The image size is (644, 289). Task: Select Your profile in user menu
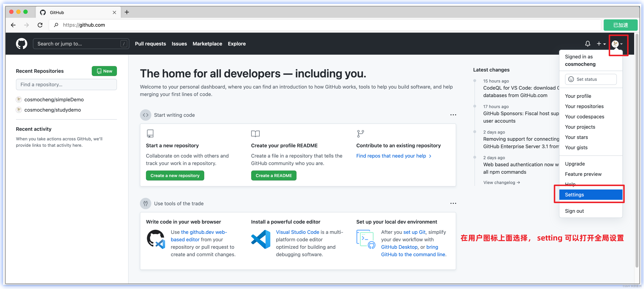(591, 96)
